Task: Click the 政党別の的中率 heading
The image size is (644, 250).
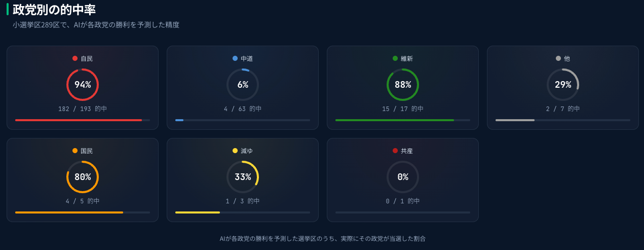Action: (54, 10)
